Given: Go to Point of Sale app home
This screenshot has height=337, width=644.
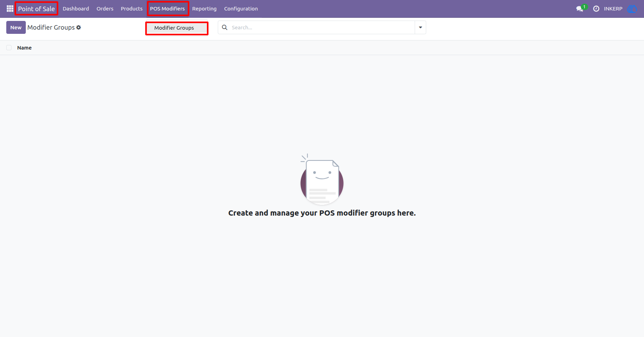Looking at the screenshot, I should [36, 9].
